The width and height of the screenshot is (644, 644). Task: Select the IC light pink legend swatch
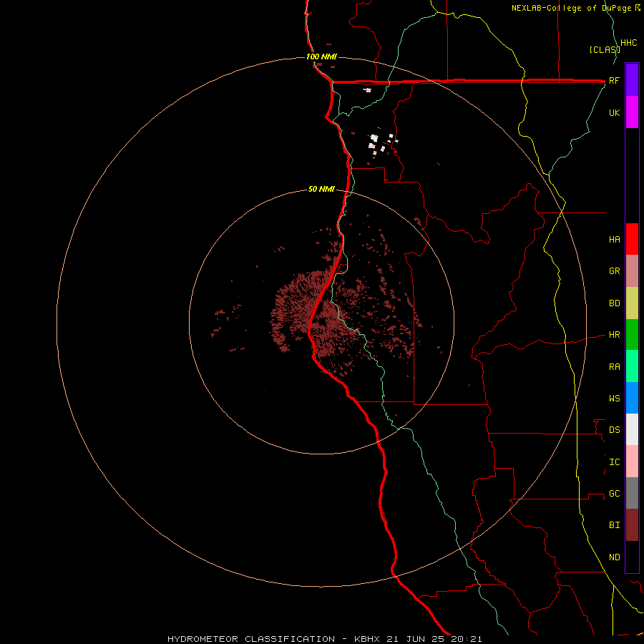point(632,462)
